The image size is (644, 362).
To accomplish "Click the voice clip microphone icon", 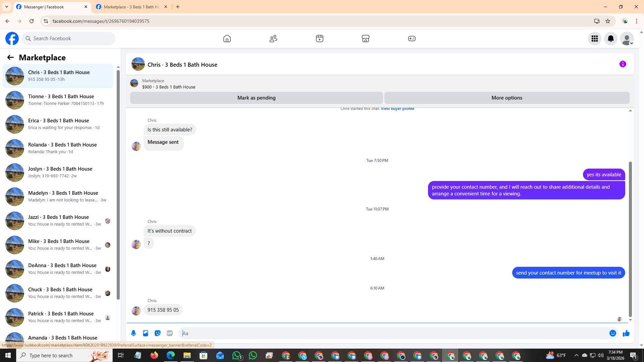I will (133, 333).
